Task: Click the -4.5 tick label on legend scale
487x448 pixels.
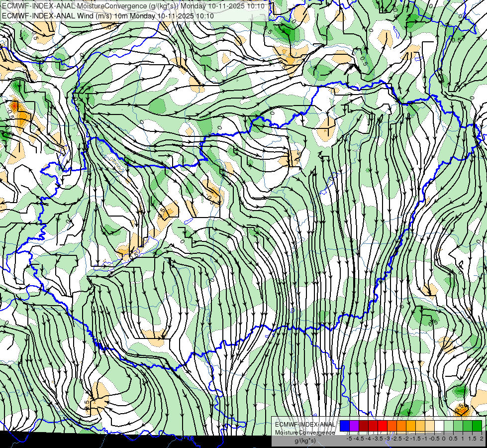Action: tap(359, 439)
